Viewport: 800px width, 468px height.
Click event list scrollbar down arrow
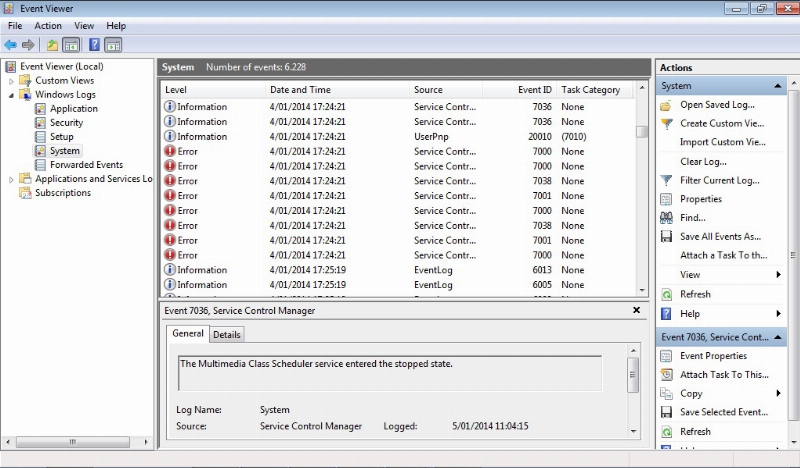pyautogui.click(x=642, y=290)
